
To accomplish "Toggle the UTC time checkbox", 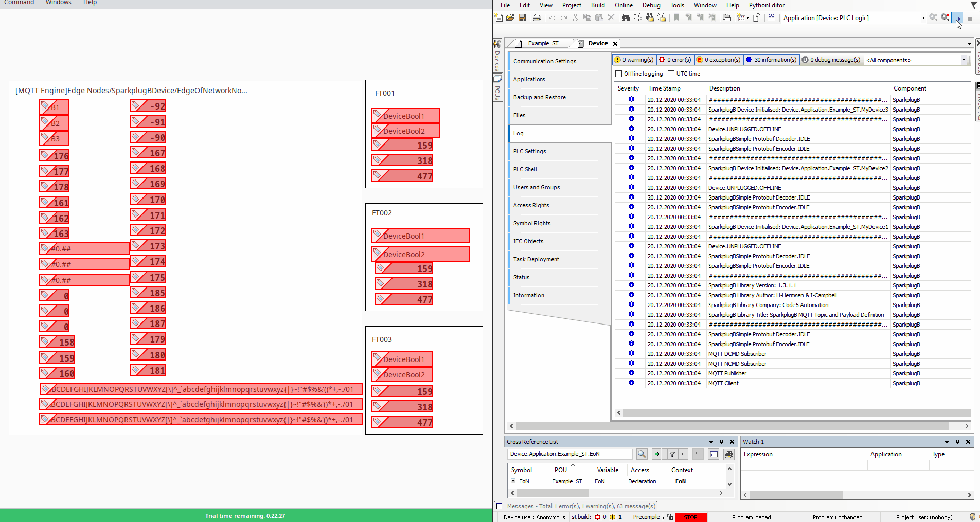I will 671,74.
